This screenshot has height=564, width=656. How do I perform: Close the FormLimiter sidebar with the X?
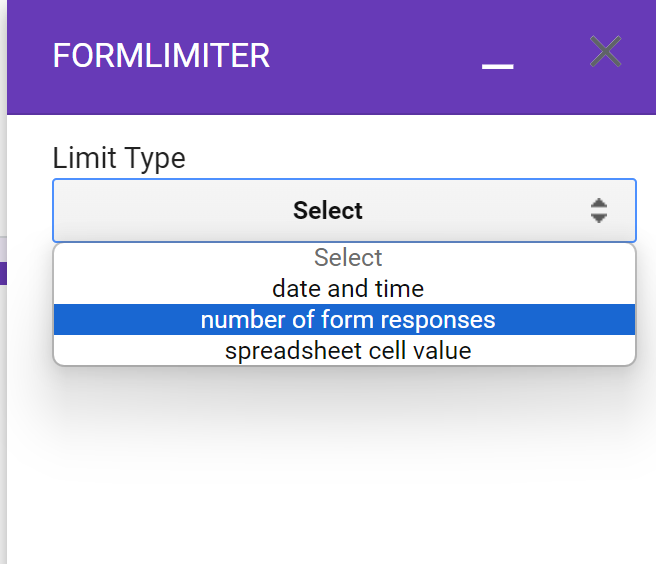point(605,52)
